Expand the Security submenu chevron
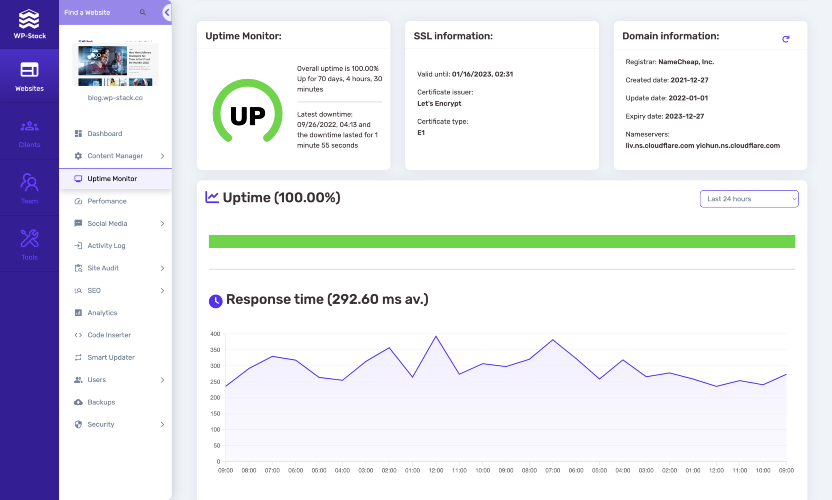The height and width of the screenshot is (500, 832). click(x=162, y=425)
